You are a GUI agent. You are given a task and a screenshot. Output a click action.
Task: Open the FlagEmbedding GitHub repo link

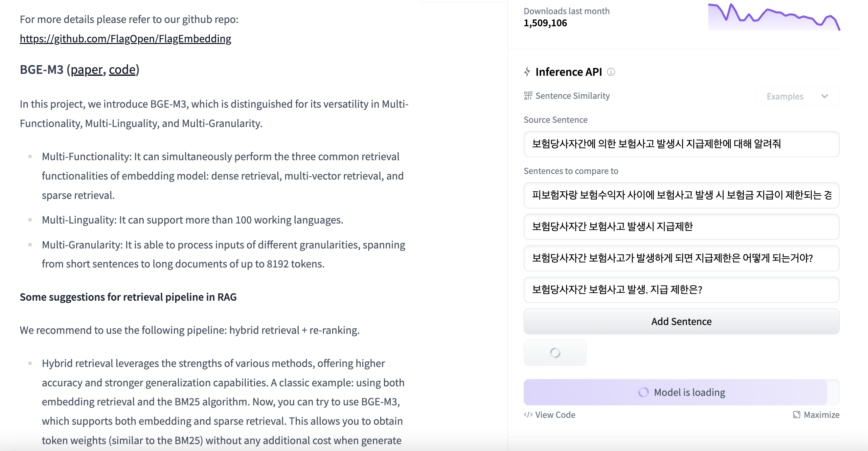126,39
